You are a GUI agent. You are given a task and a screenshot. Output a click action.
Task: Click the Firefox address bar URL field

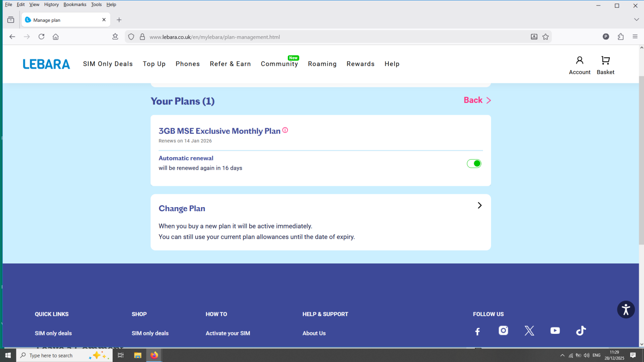coord(322,37)
